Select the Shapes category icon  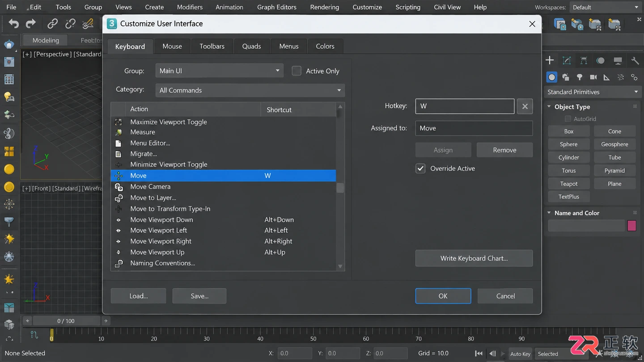coord(566,77)
